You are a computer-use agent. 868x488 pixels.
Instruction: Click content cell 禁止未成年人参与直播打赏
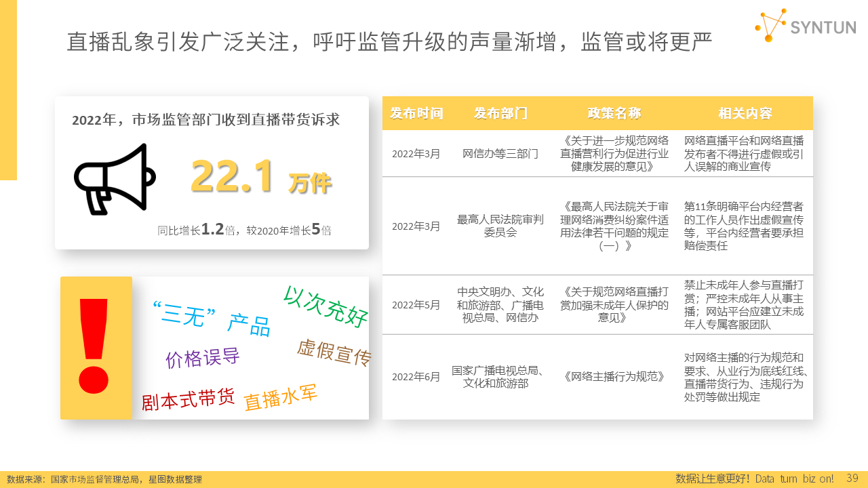(x=744, y=305)
